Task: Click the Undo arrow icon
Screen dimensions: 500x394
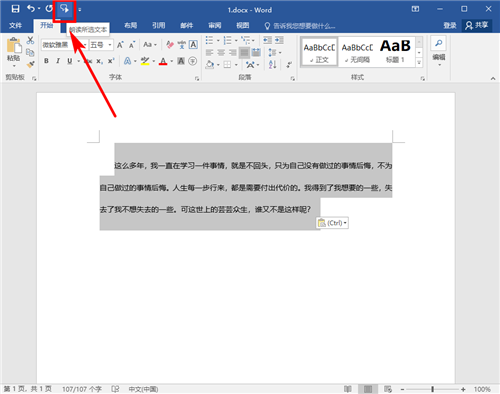Action: tap(31, 9)
